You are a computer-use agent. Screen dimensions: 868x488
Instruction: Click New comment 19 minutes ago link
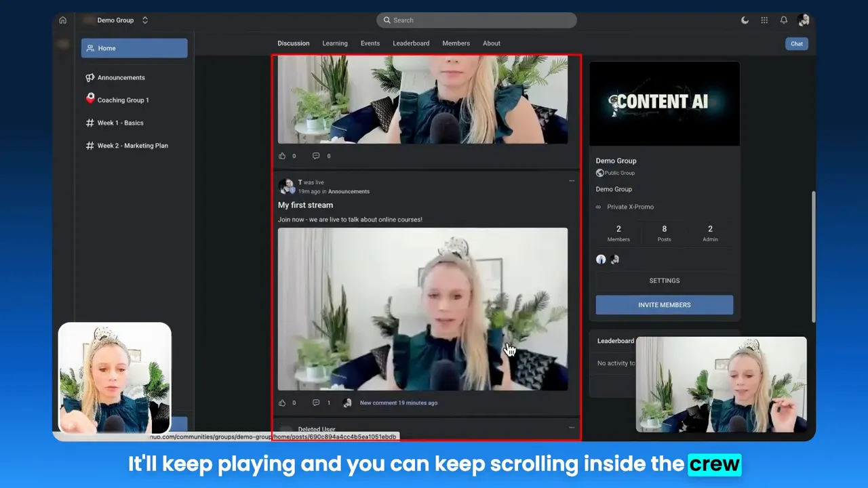point(399,403)
